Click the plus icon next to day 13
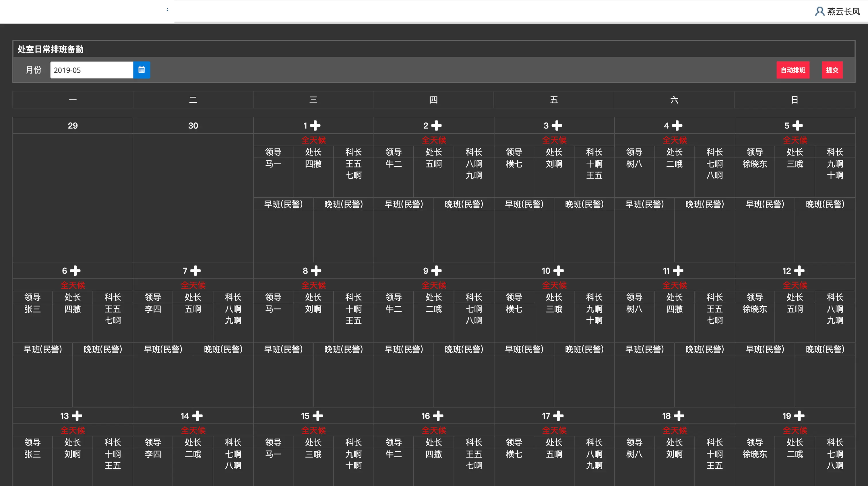The image size is (868, 486). (x=77, y=416)
